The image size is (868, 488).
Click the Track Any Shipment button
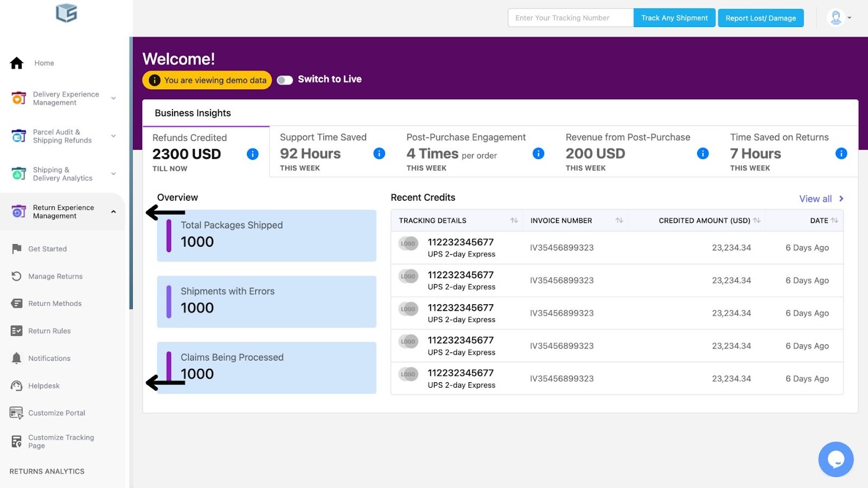pos(674,18)
